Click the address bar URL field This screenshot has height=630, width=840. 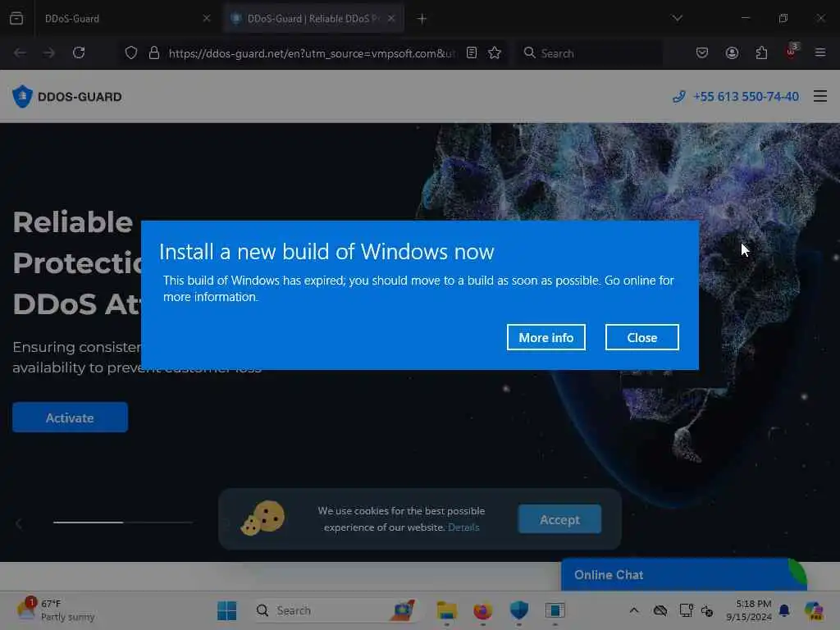click(312, 53)
